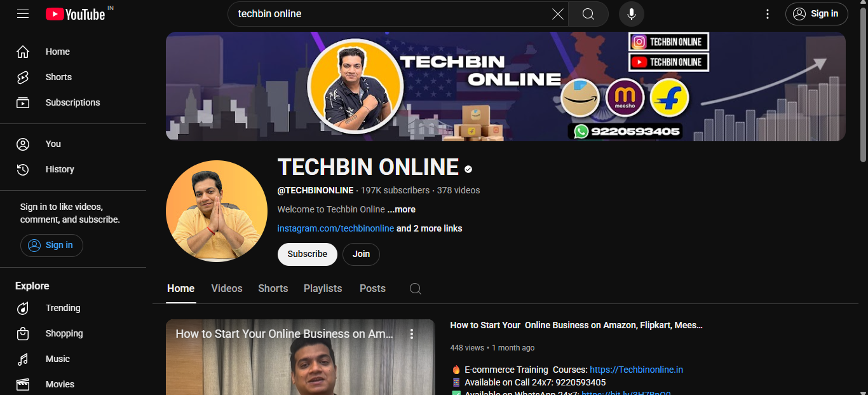Image resolution: width=868 pixels, height=395 pixels.
Task: Search within the channel icon
Action: click(415, 289)
